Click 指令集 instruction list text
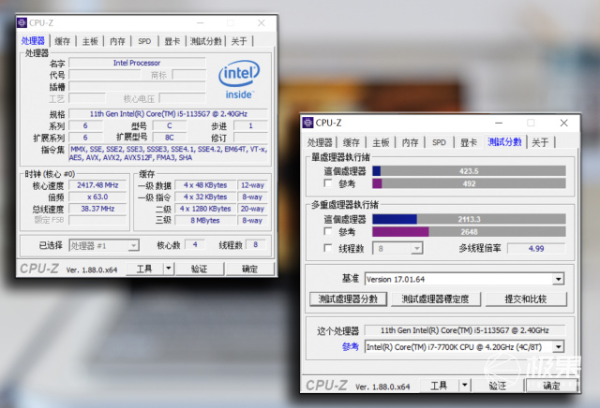600x408 pixels. 168,153
